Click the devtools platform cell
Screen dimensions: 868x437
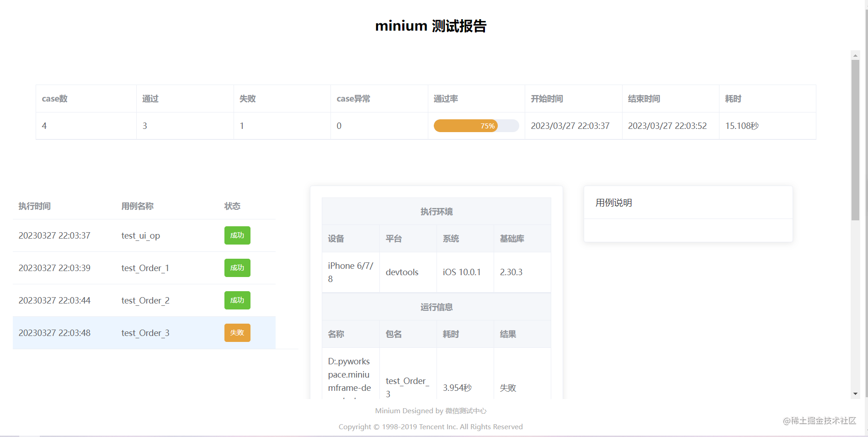click(402, 272)
